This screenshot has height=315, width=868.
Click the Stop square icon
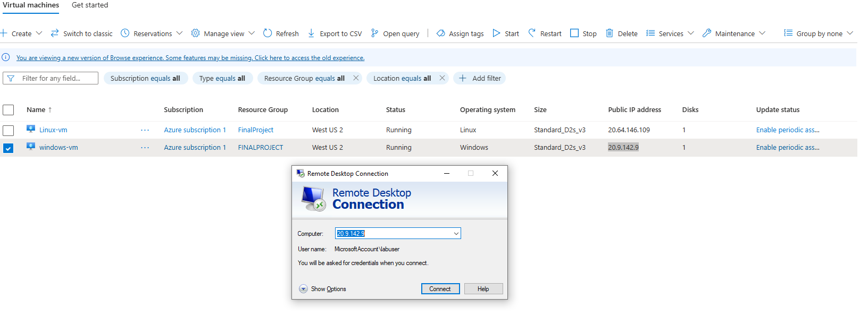point(574,33)
